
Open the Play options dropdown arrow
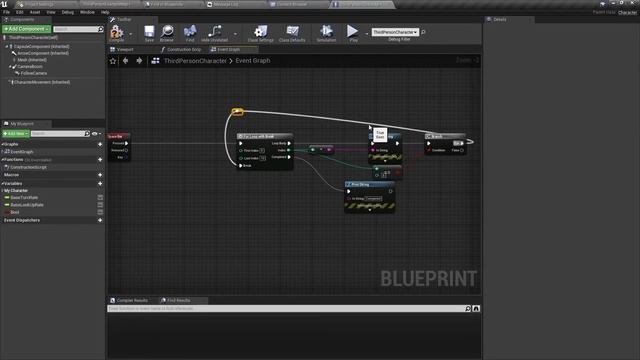tap(366, 34)
